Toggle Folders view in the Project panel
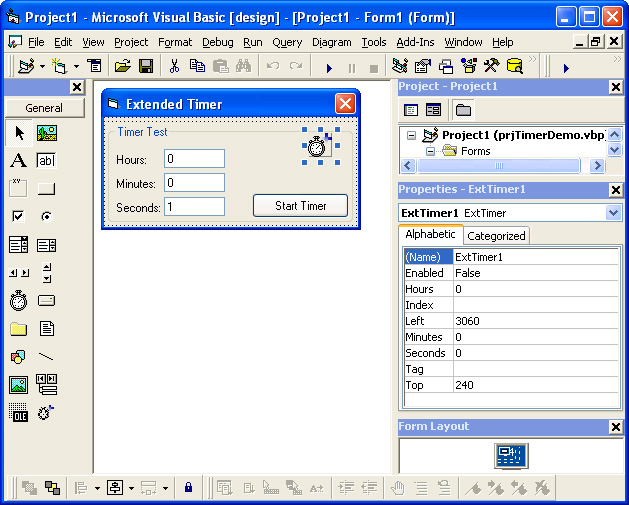The image size is (629, 505). point(464,110)
